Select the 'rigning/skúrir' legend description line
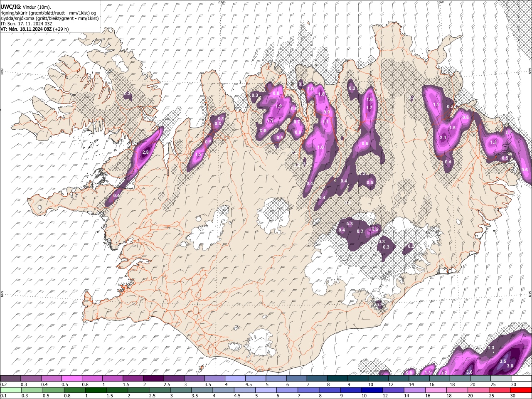 tap(48, 13)
